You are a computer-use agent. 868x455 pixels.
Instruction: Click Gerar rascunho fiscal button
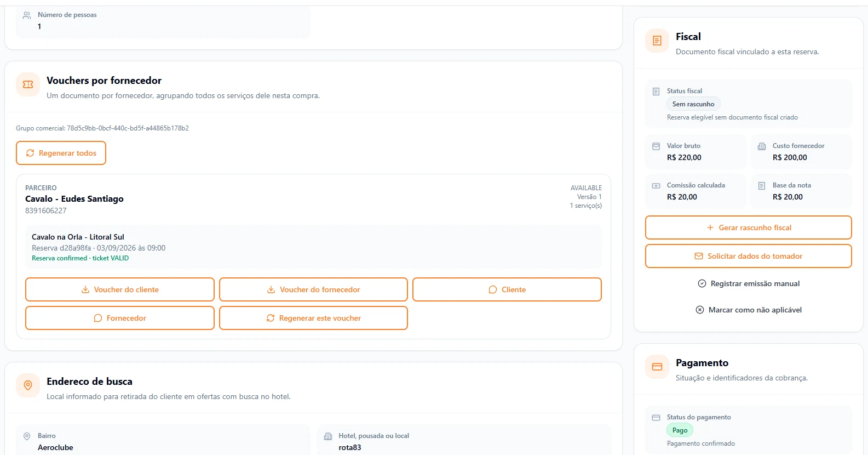[749, 228]
